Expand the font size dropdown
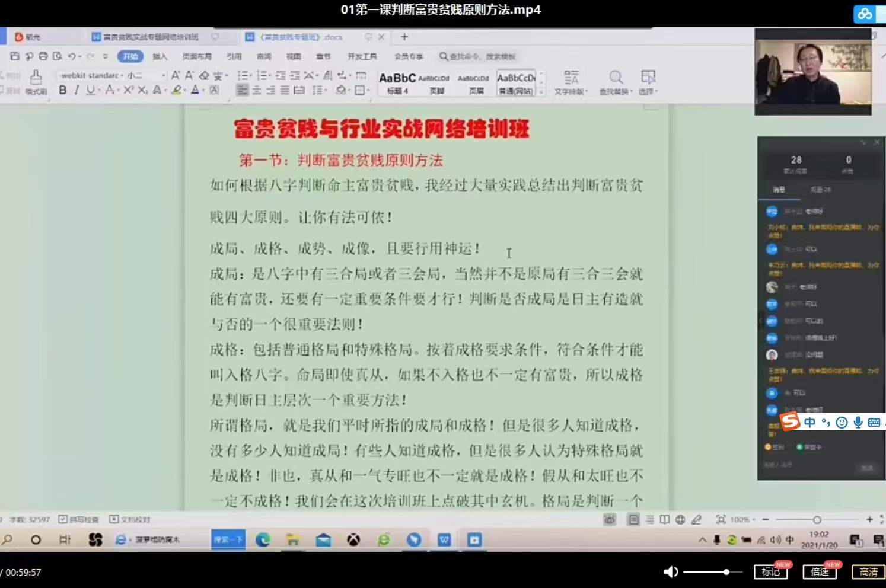 coord(163,75)
